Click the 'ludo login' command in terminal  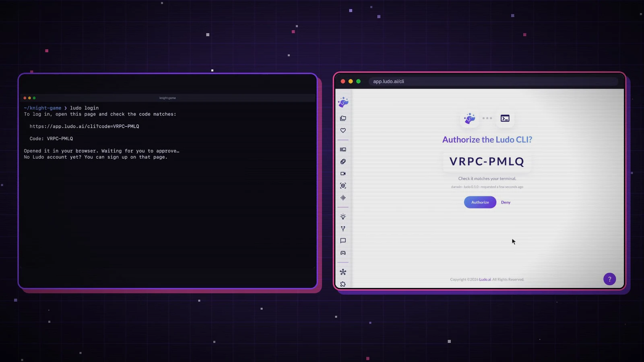pyautogui.click(x=84, y=108)
